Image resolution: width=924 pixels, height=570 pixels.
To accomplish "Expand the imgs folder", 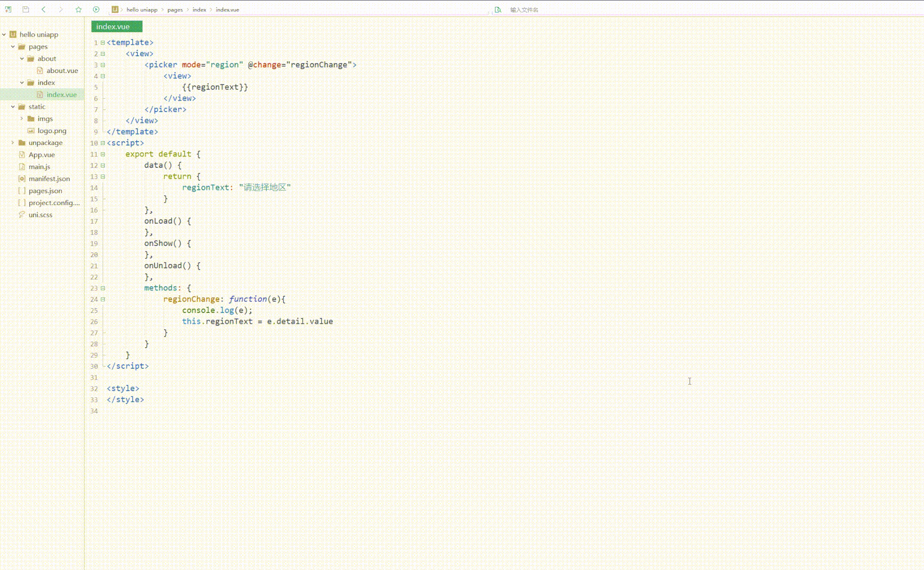I will [22, 119].
